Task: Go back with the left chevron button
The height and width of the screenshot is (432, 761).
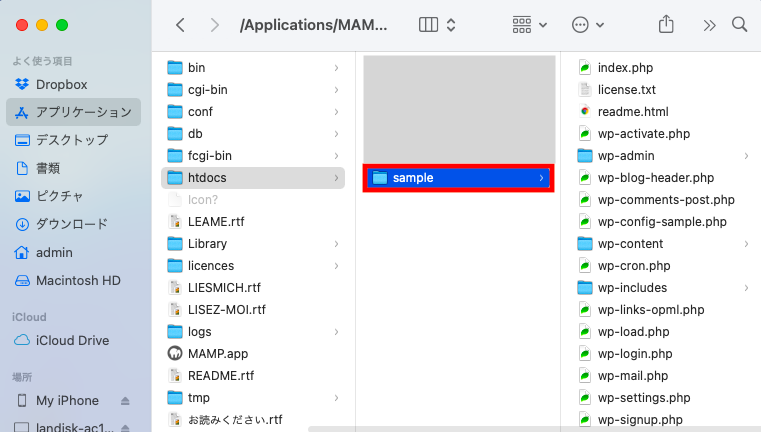Action: [x=180, y=25]
